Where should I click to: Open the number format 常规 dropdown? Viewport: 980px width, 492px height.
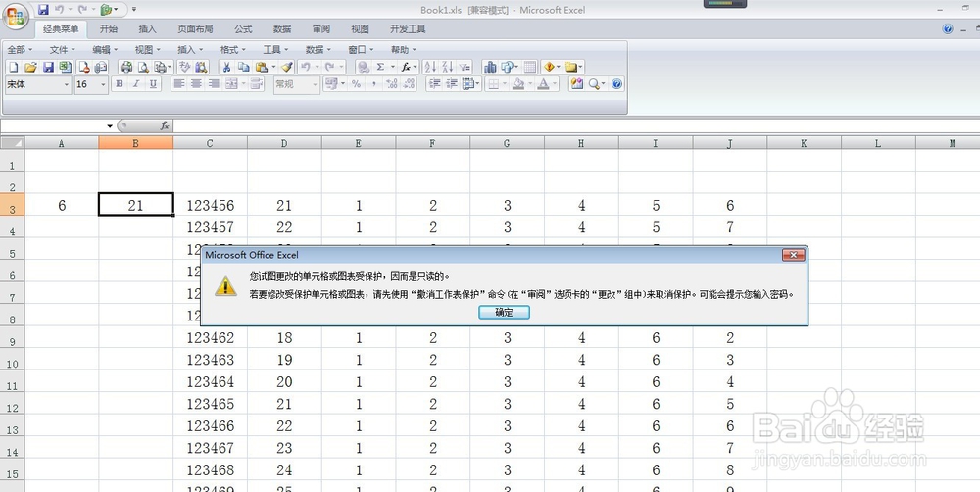[x=315, y=84]
